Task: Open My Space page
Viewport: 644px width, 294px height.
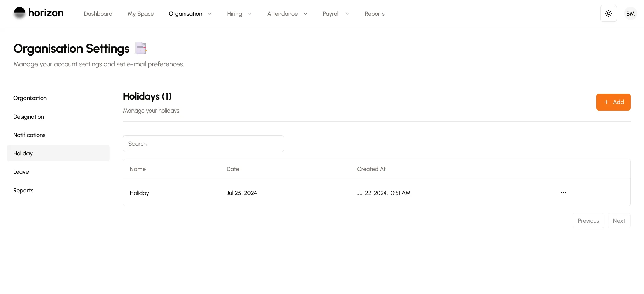Action: point(141,14)
